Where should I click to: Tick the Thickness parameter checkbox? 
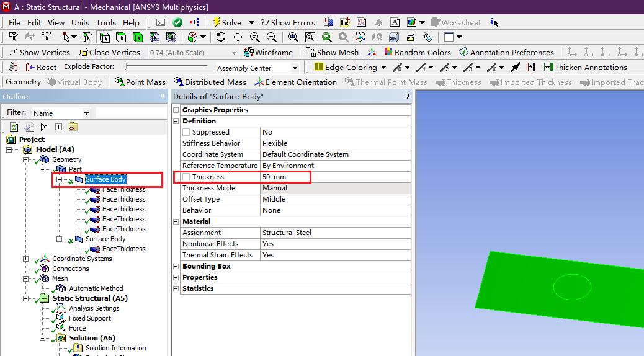tap(186, 177)
